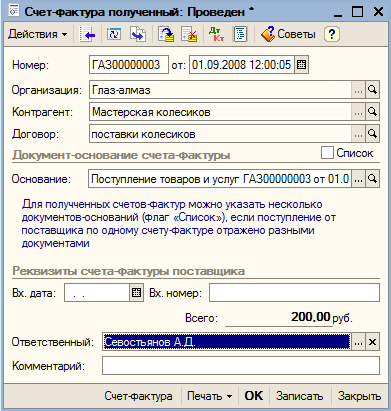The height and width of the screenshot is (411, 391).
Task: Confirm with the OK button
Action: tap(254, 396)
